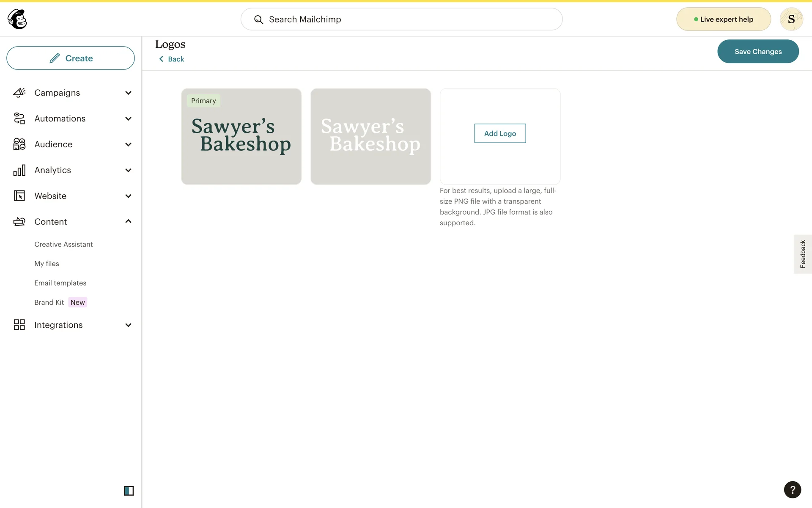Click the Search Mailchimp field

pyautogui.click(x=401, y=19)
